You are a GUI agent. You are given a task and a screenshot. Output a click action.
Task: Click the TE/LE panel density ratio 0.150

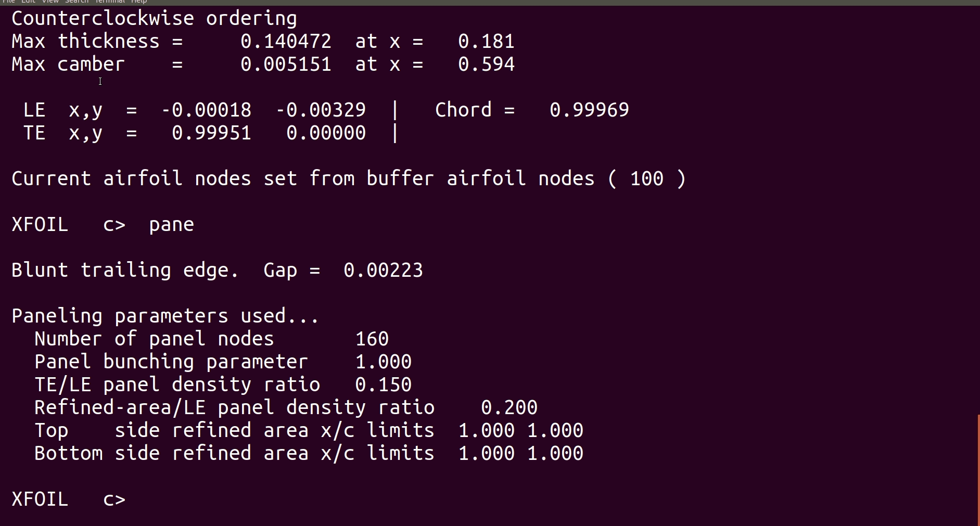point(383,385)
